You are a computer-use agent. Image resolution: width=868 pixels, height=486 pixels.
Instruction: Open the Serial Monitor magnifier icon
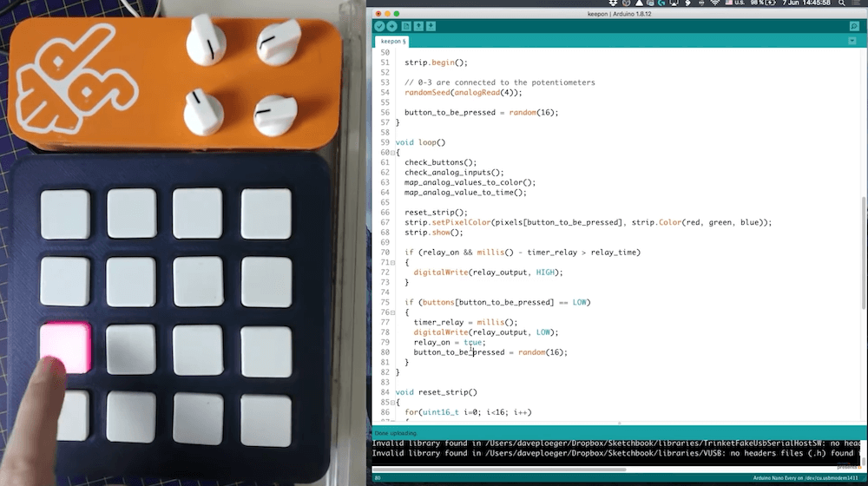[854, 26]
